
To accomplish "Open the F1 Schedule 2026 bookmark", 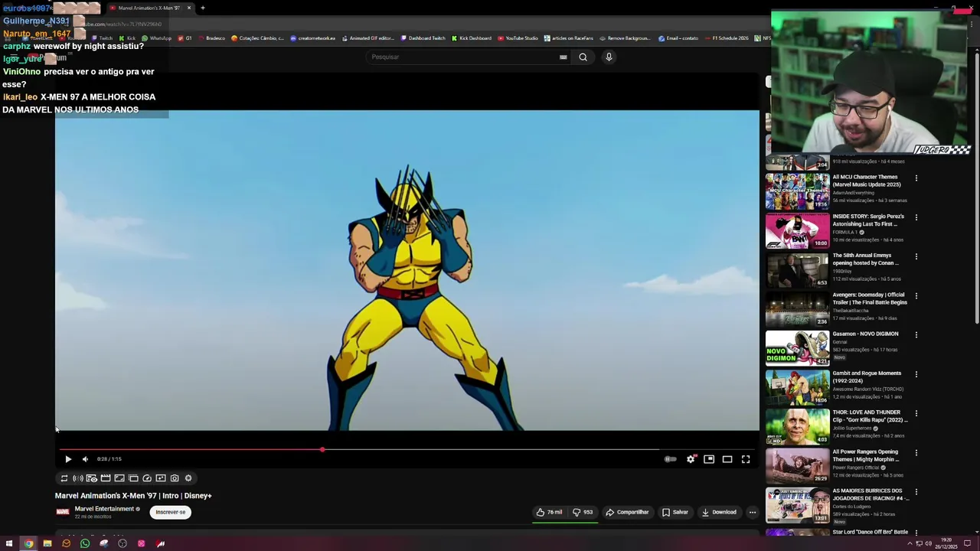I will point(726,38).
